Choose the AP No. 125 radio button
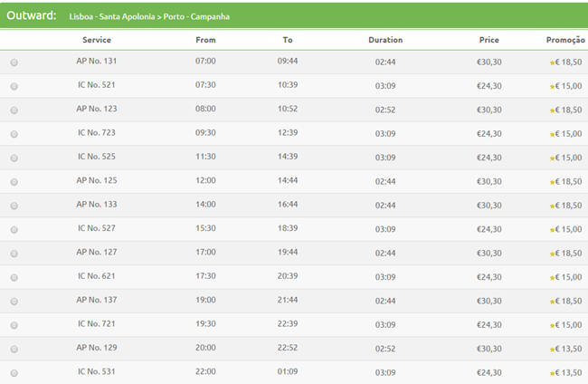588x384 pixels. [x=14, y=182]
